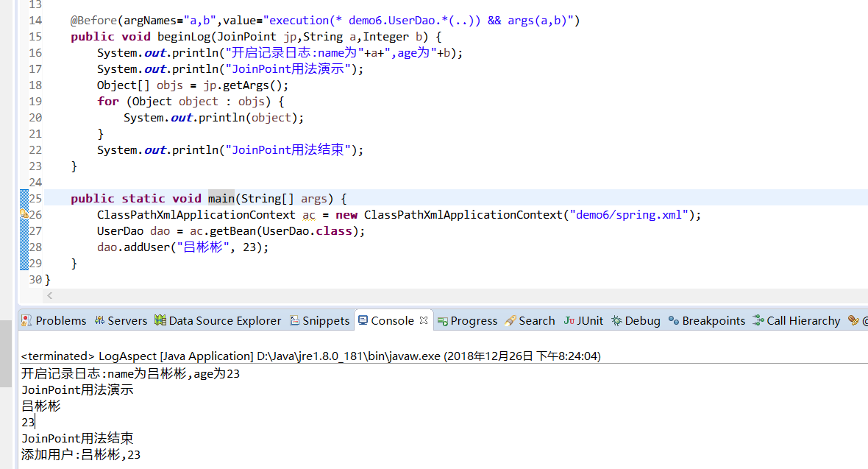Open the JUnit tab

click(583, 320)
